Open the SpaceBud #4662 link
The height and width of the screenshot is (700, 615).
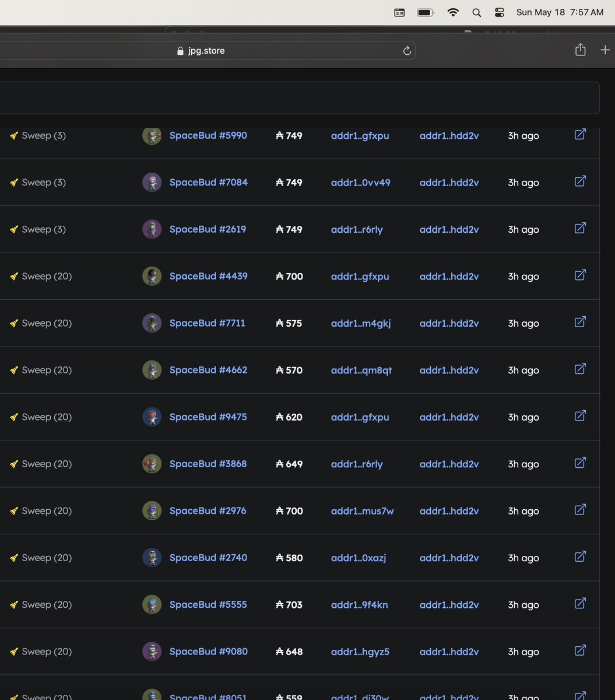click(208, 370)
